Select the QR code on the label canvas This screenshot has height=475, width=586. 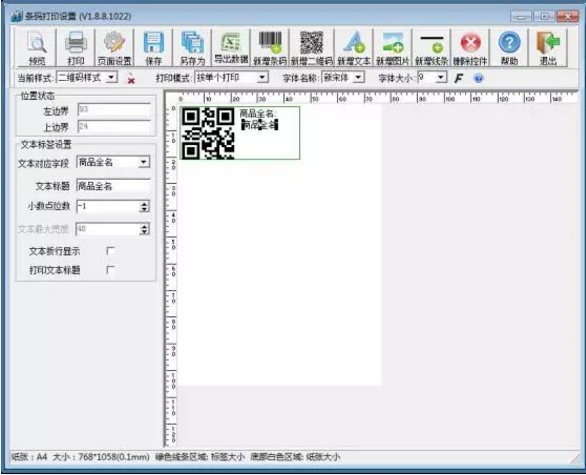point(208,133)
